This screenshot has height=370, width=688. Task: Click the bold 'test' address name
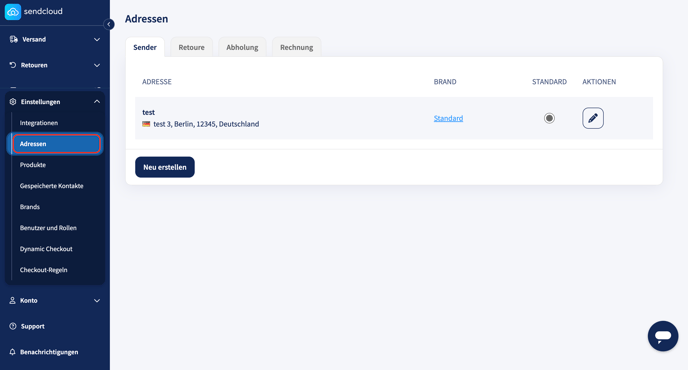148,112
